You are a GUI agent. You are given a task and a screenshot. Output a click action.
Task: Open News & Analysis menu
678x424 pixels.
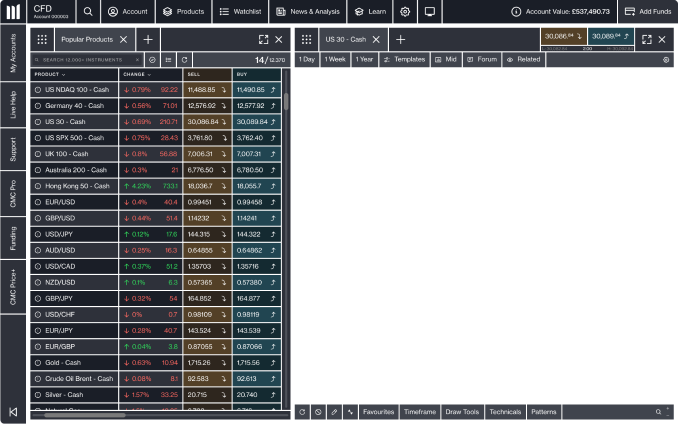[x=308, y=12]
